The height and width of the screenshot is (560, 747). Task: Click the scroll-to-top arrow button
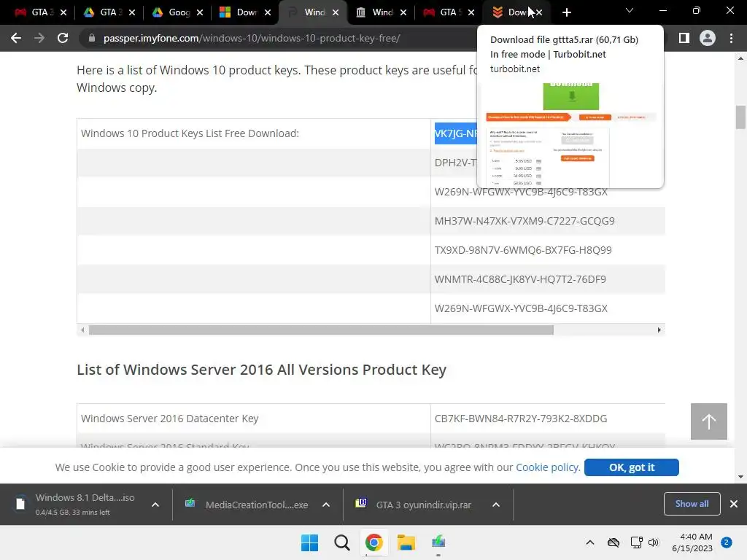[x=708, y=421]
